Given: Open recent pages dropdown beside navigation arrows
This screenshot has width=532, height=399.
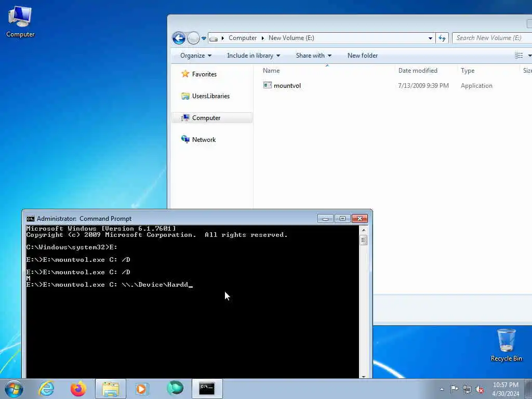Looking at the screenshot, I should (x=204, y=38).
